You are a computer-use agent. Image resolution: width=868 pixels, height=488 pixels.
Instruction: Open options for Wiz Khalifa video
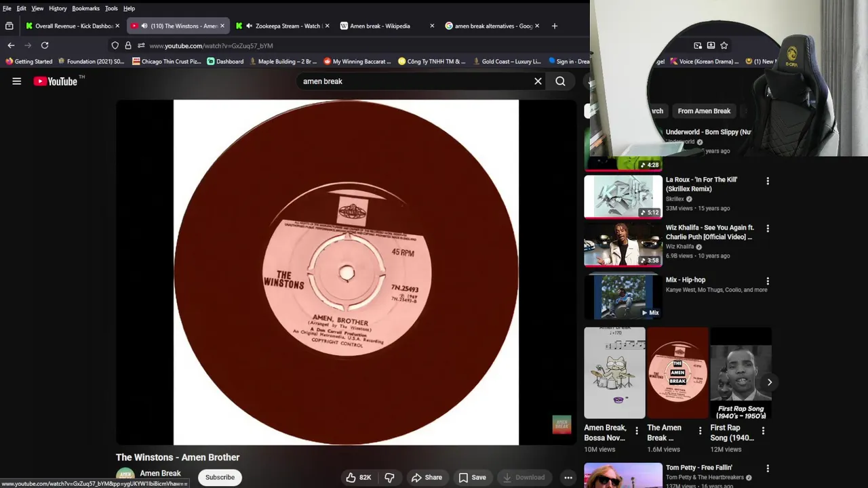768,228
